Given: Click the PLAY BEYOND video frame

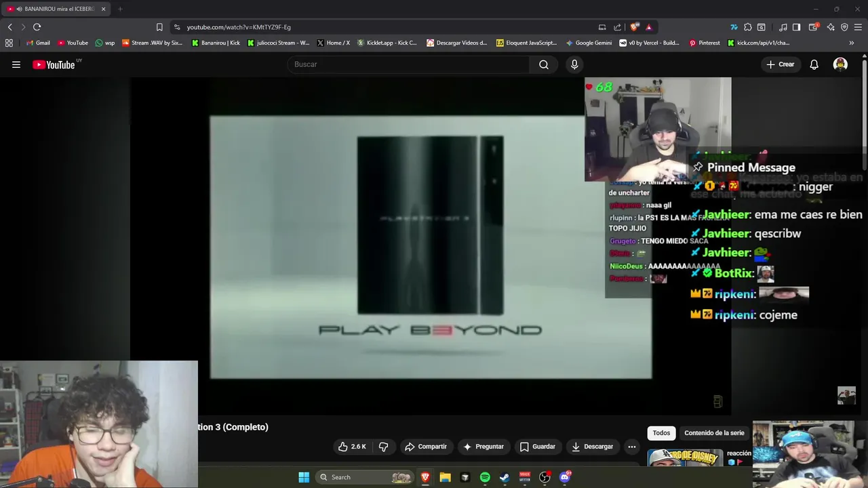Looking at the screenshot, I should 431,247.
